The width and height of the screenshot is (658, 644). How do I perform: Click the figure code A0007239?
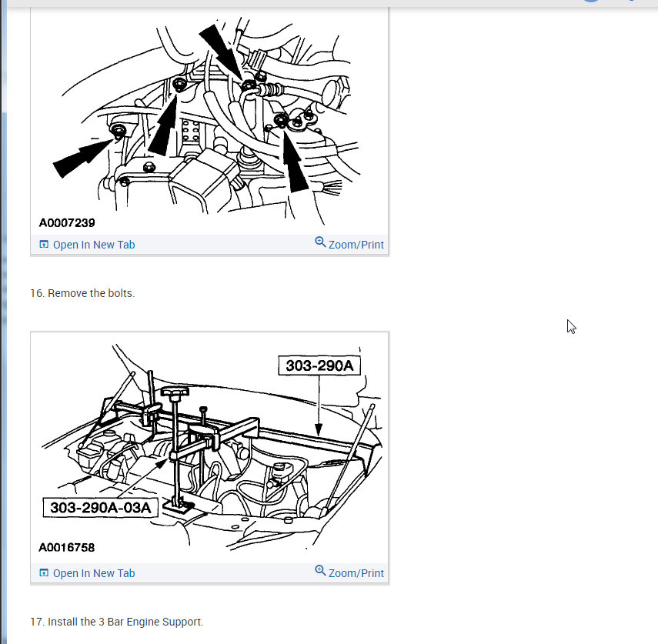tap(67, 223)
